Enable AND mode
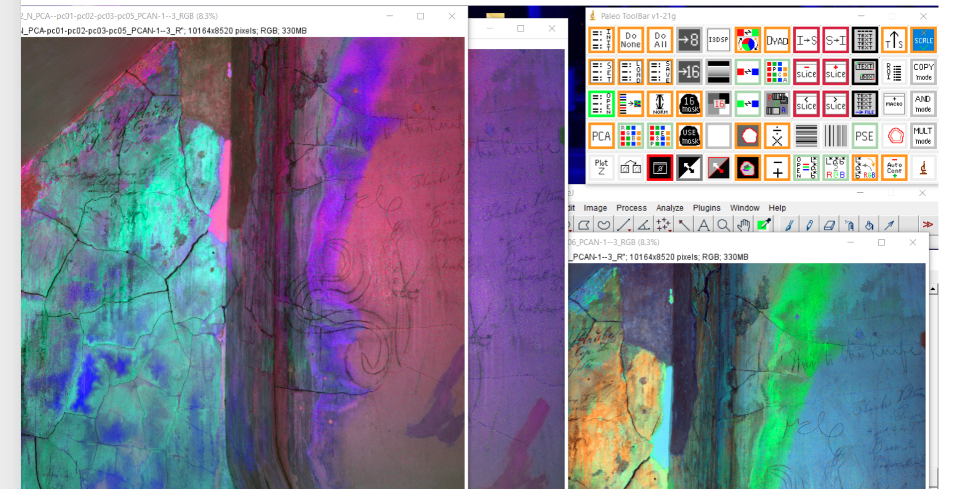980x489 pixels. [923, 104]
